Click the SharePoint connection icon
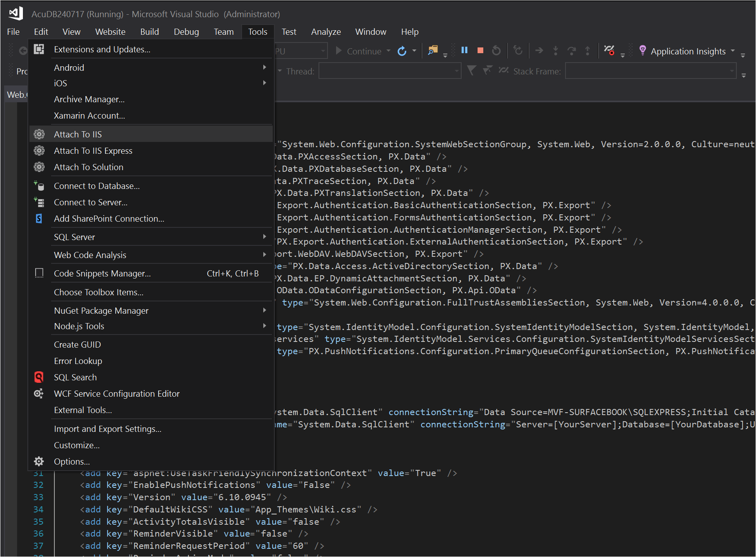756x557 pixels. 39,218
